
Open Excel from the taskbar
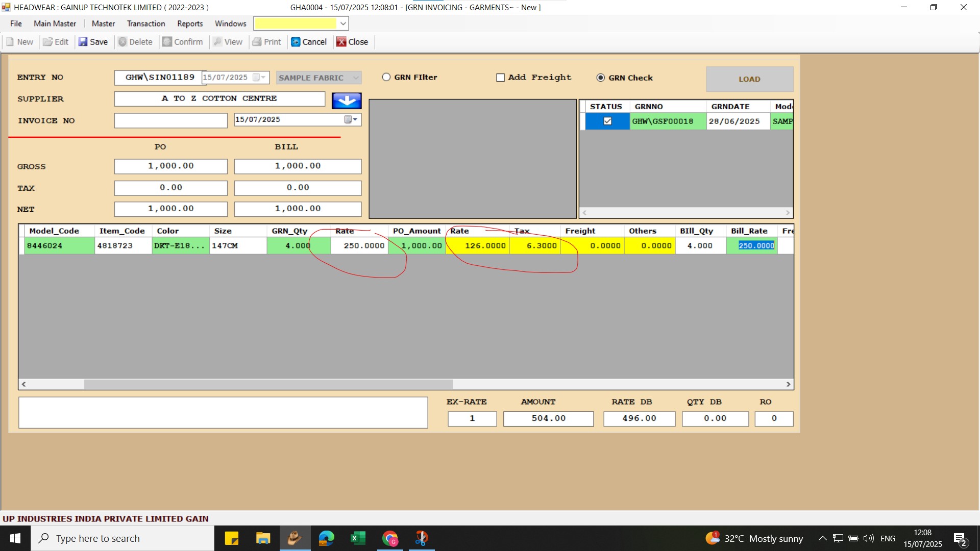pos(358,538)
